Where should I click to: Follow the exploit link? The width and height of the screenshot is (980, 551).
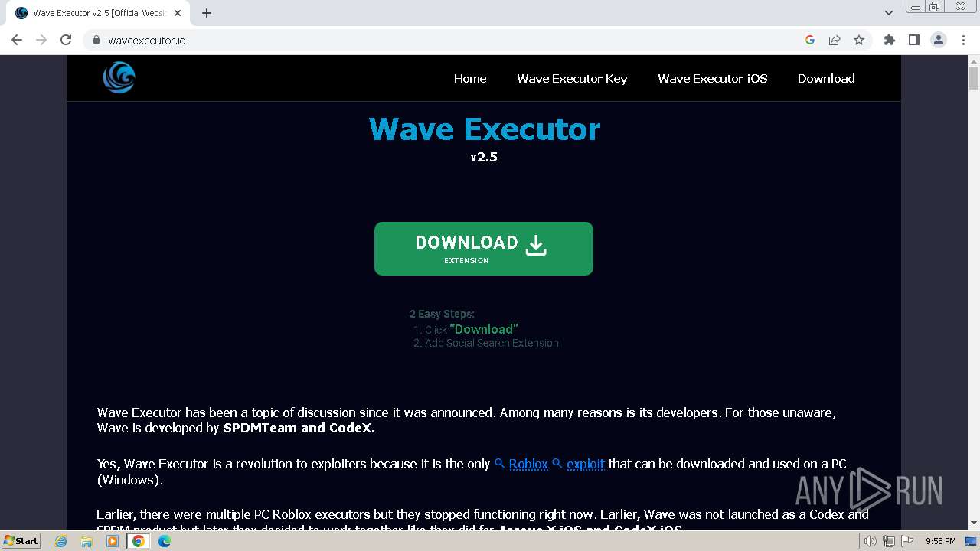(586, 464)
